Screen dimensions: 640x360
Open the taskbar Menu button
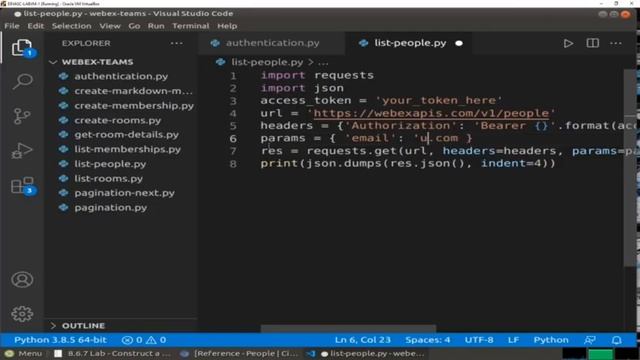click(x=24, y=353)
